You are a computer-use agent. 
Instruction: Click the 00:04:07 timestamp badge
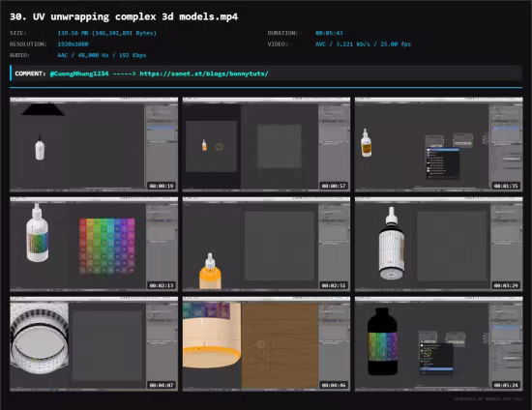click(162, 385)
